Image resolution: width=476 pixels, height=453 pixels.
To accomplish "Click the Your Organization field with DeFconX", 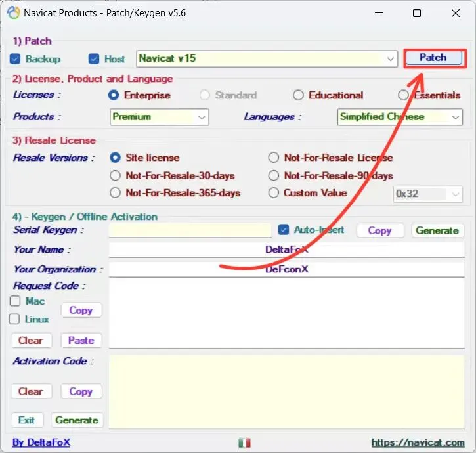I will pos(286,269).
